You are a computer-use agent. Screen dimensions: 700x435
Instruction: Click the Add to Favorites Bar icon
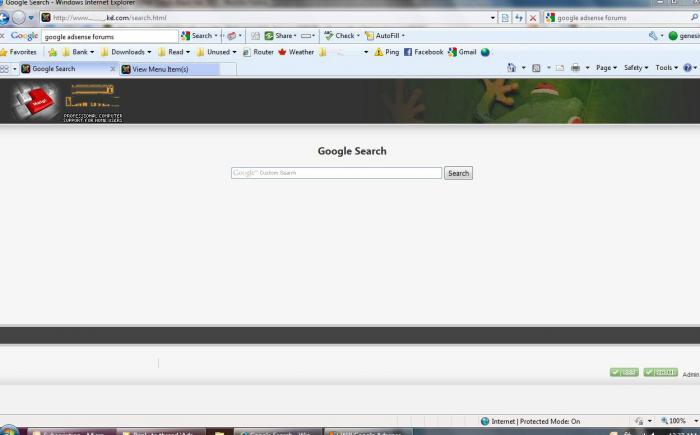(53, 52)
